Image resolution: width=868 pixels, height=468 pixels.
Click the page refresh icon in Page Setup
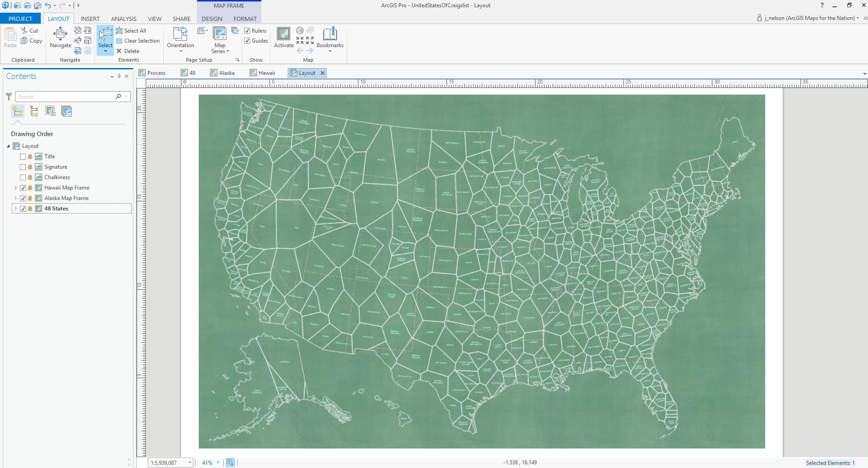(x=235, y=30)
